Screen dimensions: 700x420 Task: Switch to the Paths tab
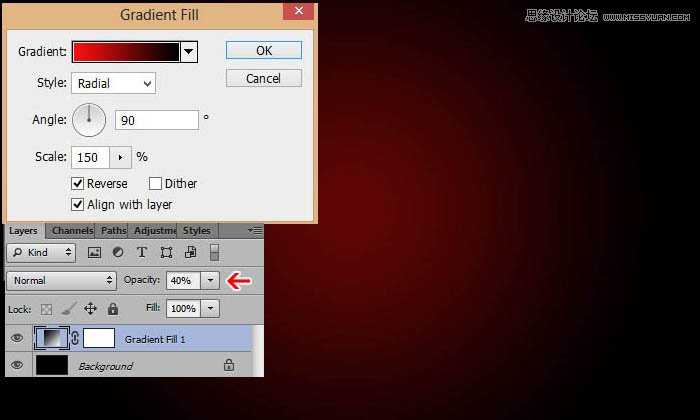113,231
